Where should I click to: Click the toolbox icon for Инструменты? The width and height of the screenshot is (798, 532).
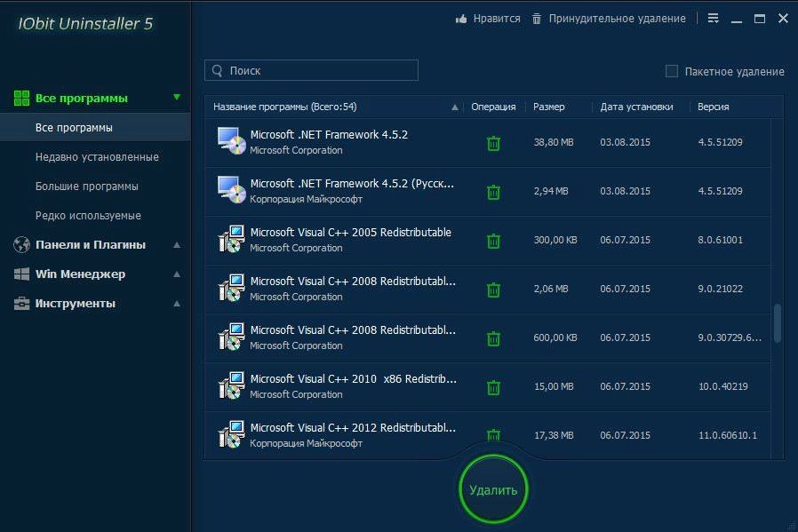[21, 304]
